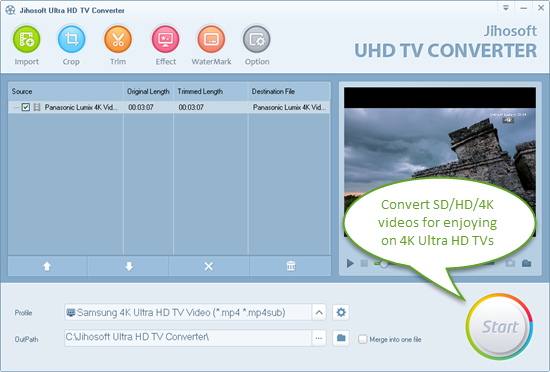Screen dimensions: 550x372
Task: Select the Trim scissors tool
Action: tap(118, 39)
